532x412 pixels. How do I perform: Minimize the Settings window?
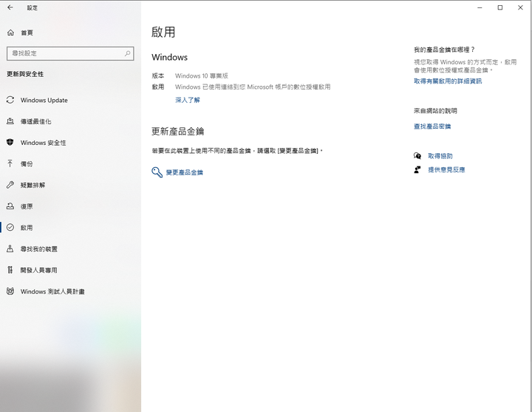coord(480,7)
